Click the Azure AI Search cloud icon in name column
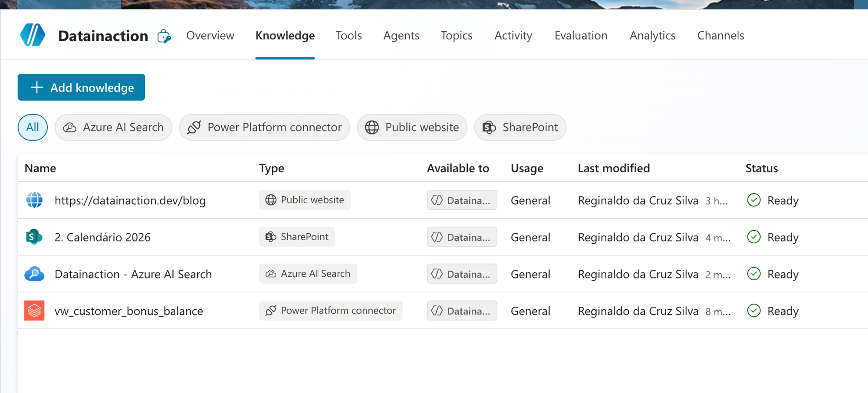Image resolution: width=868 pixels, height=393 pixels. 34,274
